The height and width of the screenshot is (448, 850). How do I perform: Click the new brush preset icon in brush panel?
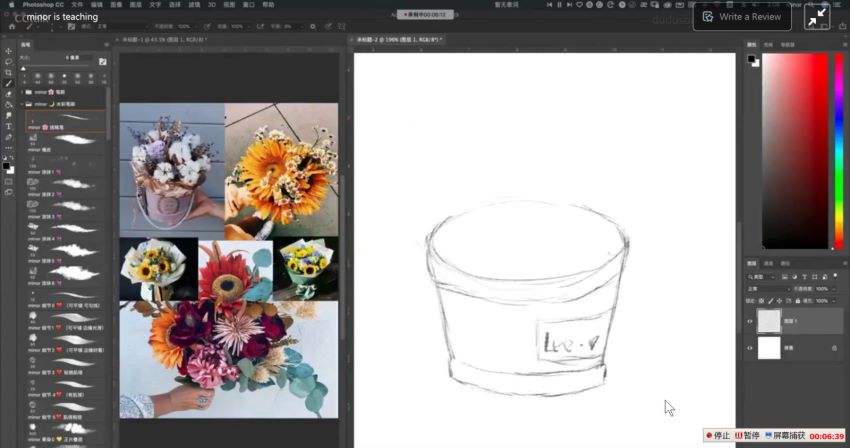[x=102, y=61]
